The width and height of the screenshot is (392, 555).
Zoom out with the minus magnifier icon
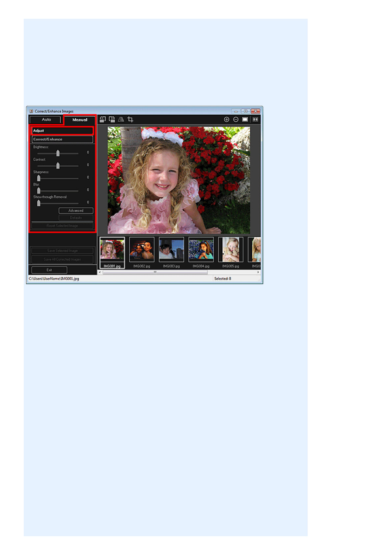[236, 119]
